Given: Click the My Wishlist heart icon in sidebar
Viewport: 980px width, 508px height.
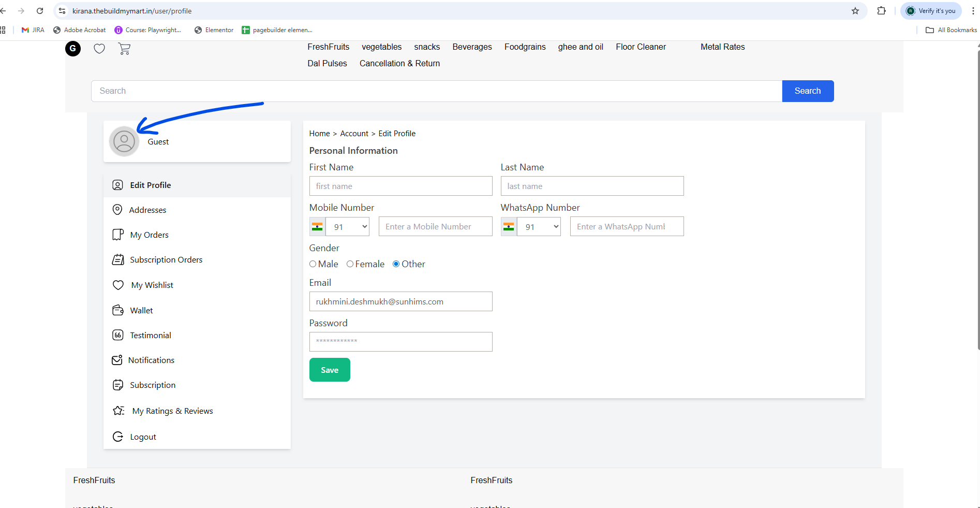Looking at the screenshot, I should point(118,285).
